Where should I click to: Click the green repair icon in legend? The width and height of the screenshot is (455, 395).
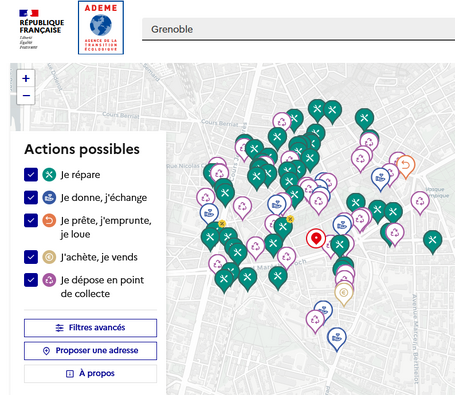point(49,175)
